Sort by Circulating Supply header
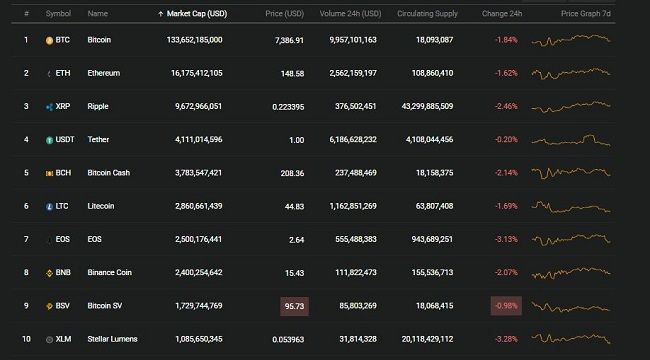This screenshot has height=360, width=650. coord(427,14)
